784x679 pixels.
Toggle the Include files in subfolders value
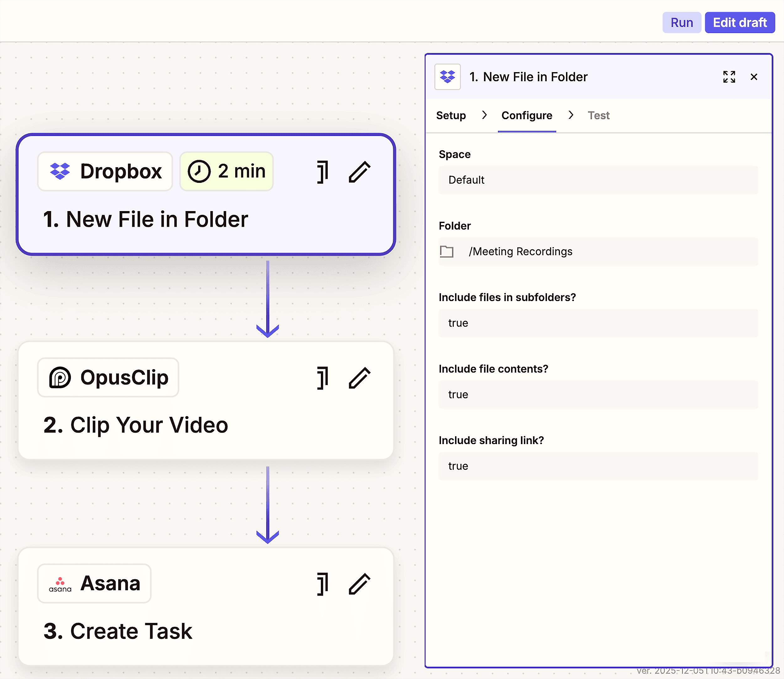tap(598, 323)
